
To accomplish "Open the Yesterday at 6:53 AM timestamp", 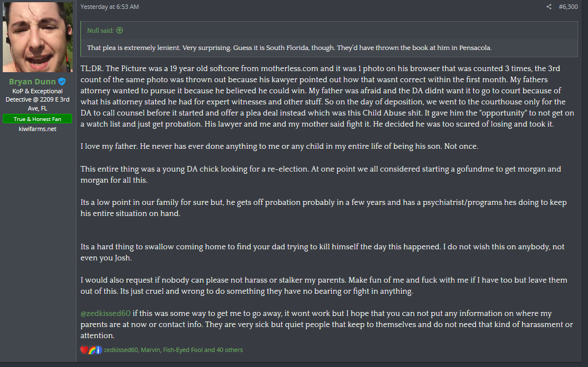I will click(109, 7).
